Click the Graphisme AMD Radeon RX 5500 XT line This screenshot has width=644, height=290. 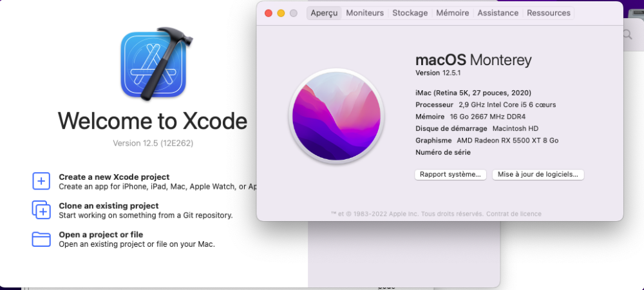click(487, 140)
